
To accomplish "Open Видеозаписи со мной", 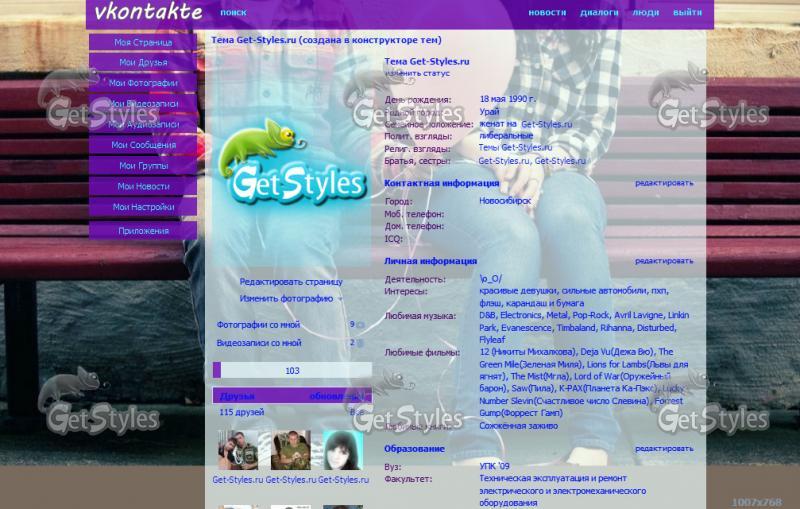I will [259, 343].
